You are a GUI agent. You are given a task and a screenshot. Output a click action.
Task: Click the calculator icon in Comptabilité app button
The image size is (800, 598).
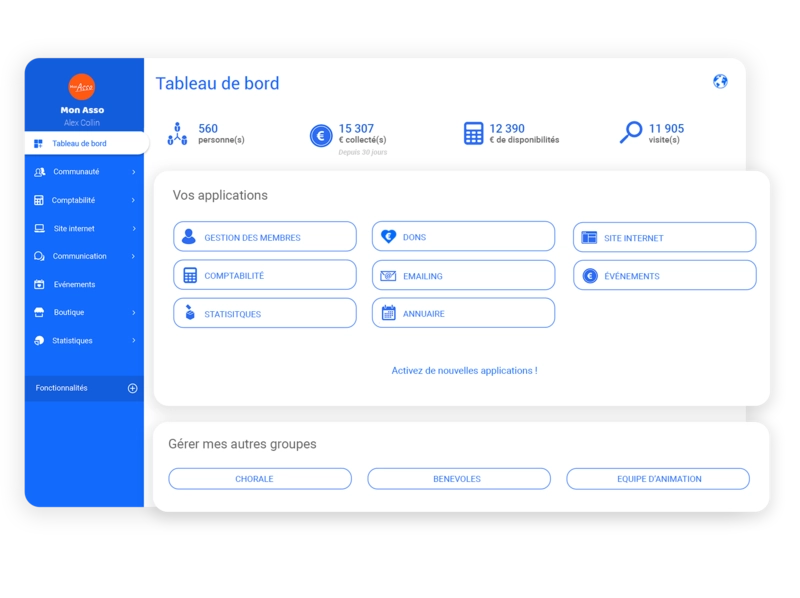[190, 275]
